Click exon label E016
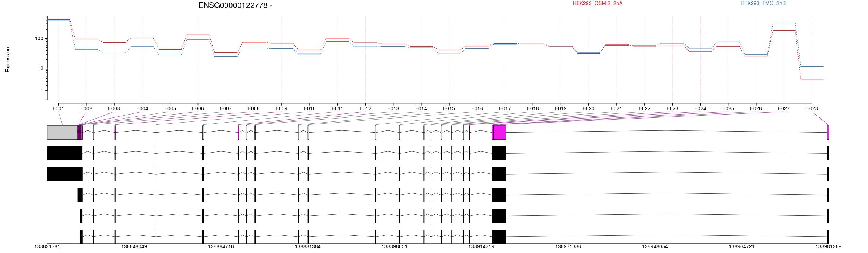 (477, 108)
